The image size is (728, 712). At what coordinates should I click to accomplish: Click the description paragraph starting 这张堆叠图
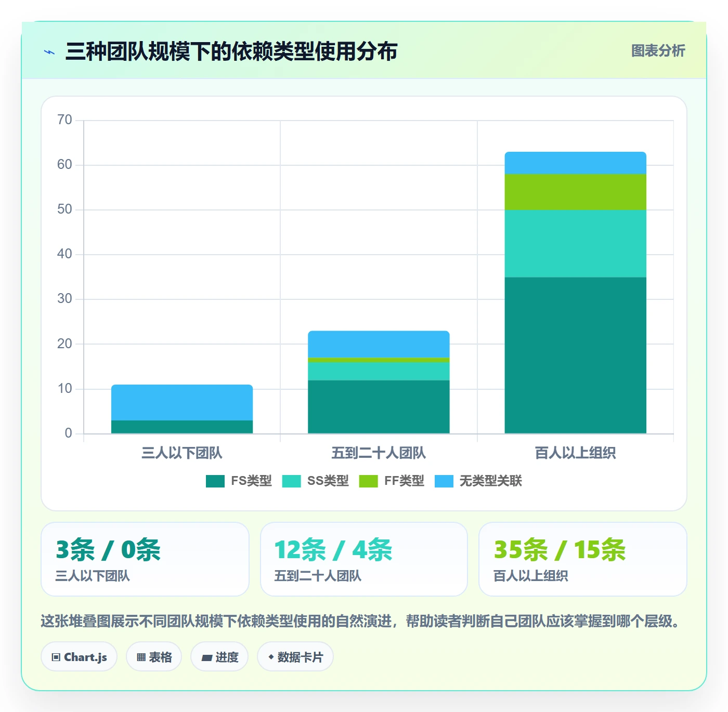coord(362,621)
